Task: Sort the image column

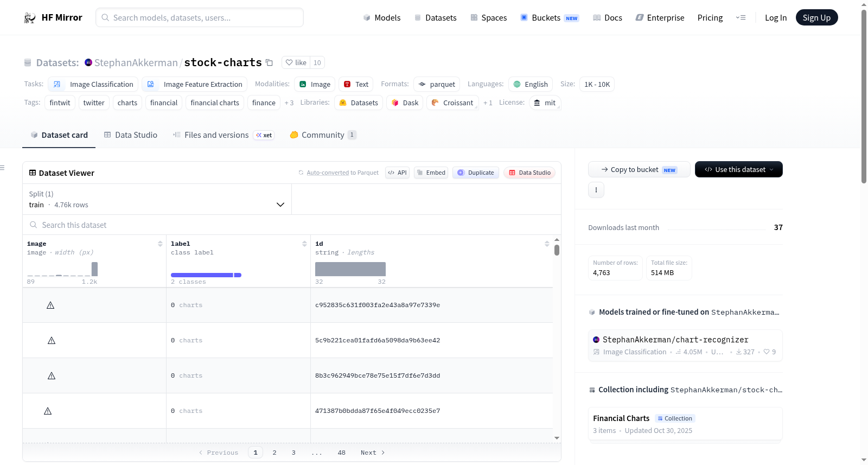Action: tap(160, 244)
